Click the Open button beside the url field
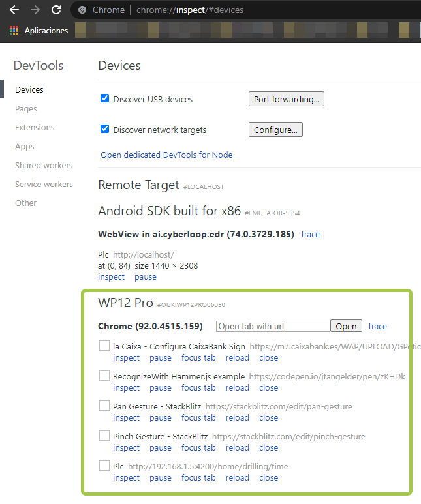Screen dimensions: 421x504 click(346, 326)
